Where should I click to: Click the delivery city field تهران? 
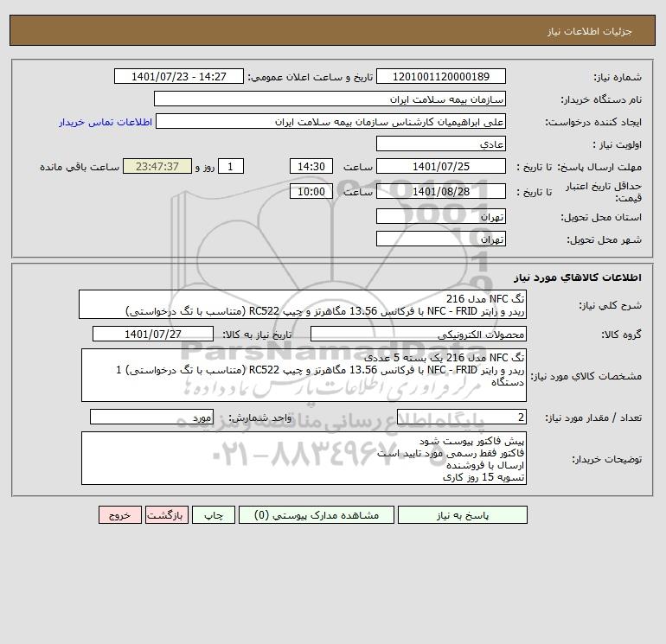point(441,239)
